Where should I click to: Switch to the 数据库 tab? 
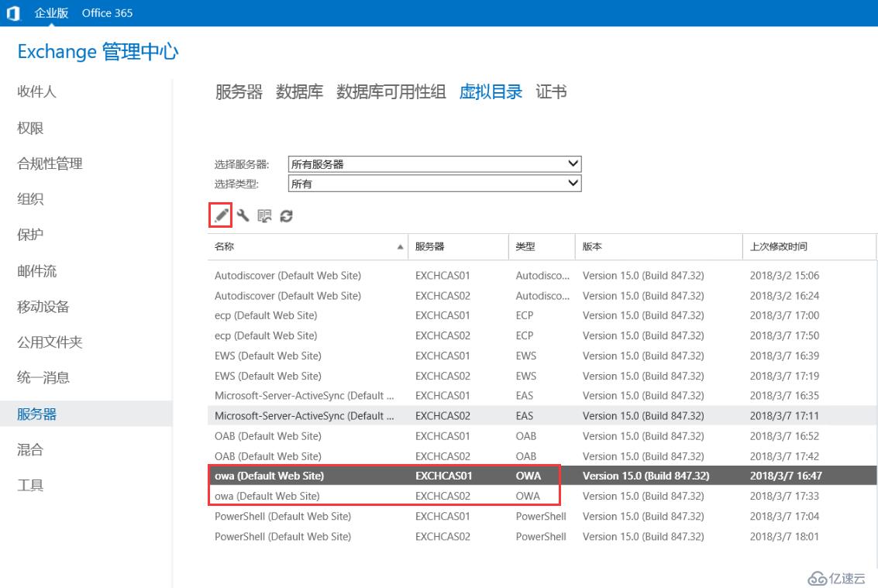click(300, 92)
